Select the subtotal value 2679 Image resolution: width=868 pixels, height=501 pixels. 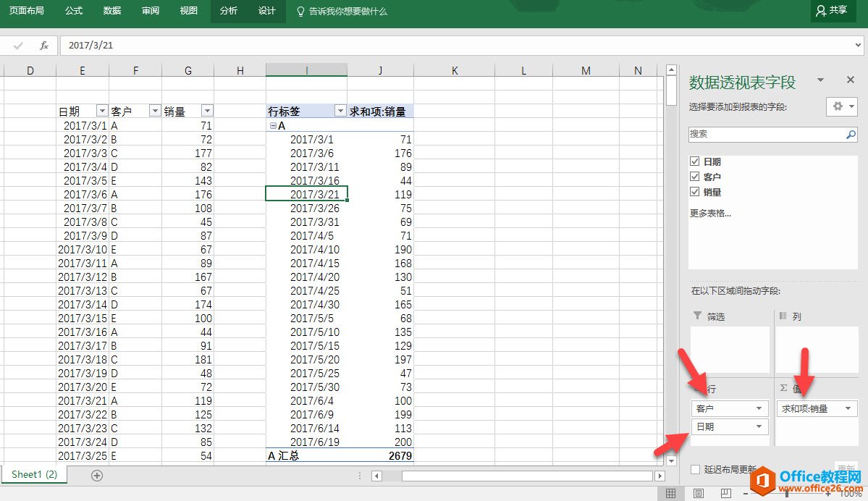coord(380,455)
